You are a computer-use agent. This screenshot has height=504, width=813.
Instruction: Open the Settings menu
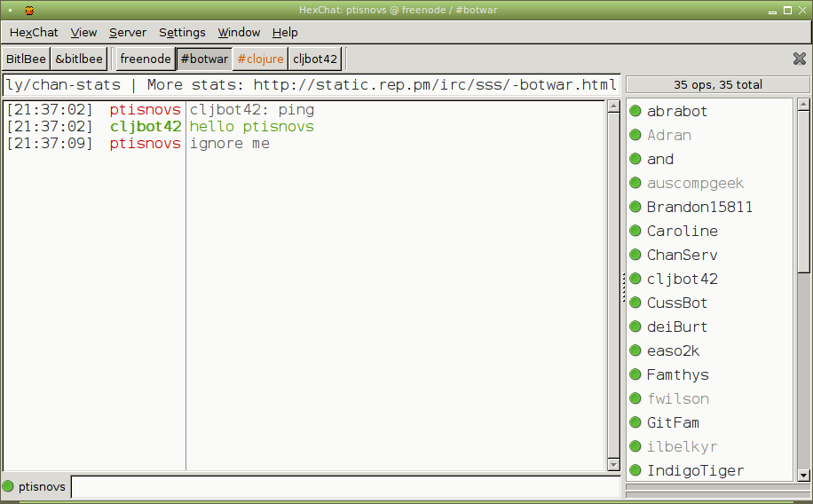tap(182, 32)
